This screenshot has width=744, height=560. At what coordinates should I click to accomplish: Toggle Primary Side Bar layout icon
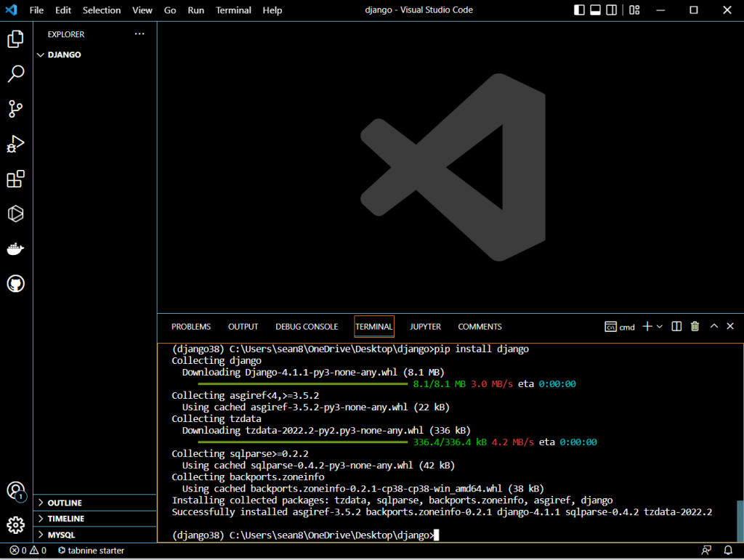click(579, 10)
